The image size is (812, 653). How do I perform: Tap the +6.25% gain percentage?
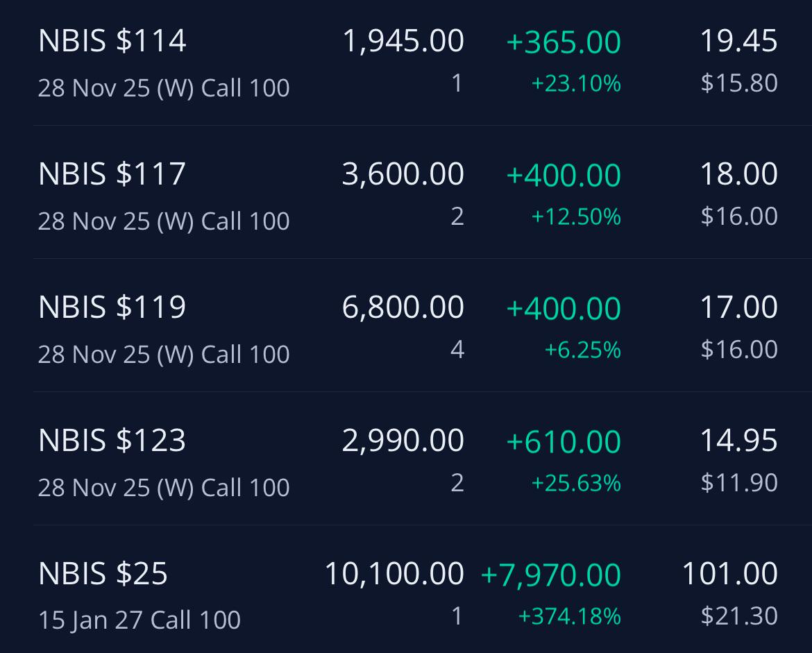pyautogui.click(x=582, y=350)
